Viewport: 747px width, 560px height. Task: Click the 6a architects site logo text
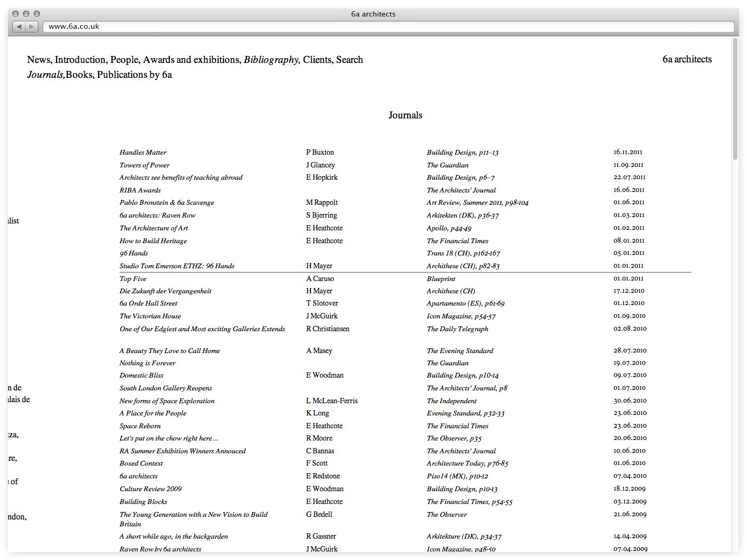(687, 59)
